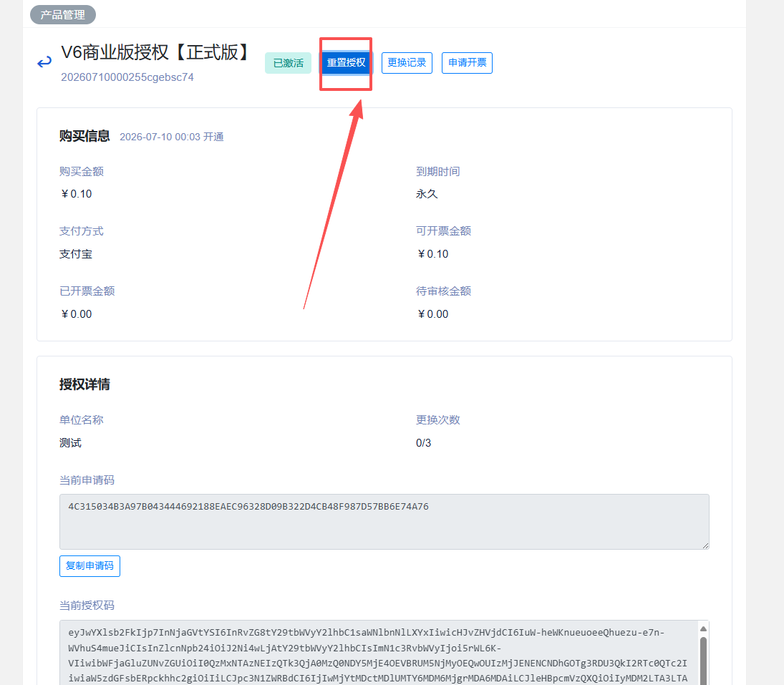The width and height of the screenshot is (784, 685).
Task: Click the 支付方式 value 支付宝
Action: tap(75, 254)
